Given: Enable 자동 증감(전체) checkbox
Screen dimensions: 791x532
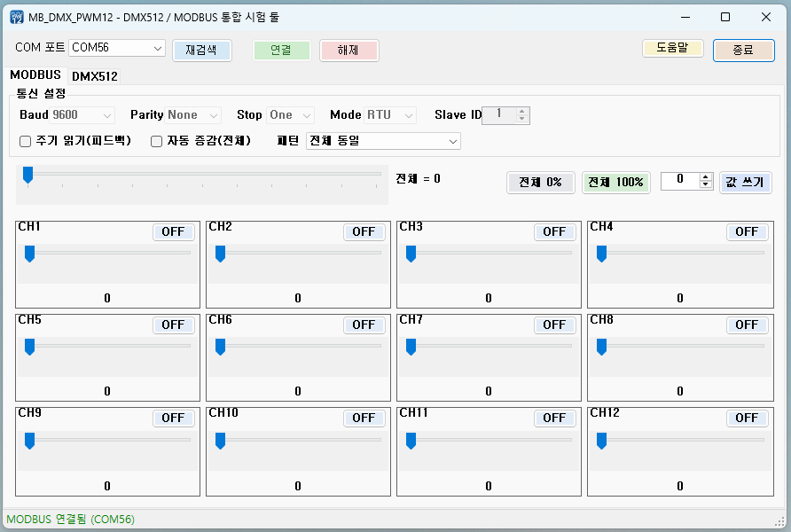Looking at the screenshot, I should [156, 141].
